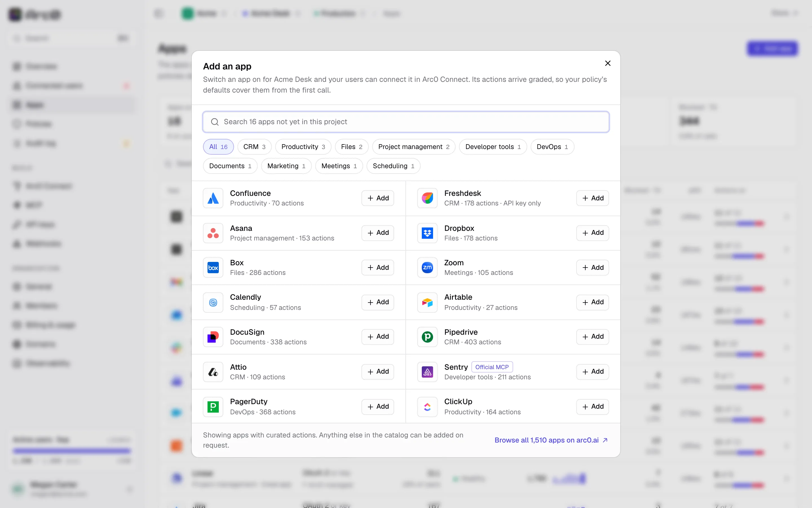Viewport: 812px width, 508px height.
Task: Click 'Files · 286 actions' under Box
Action: click(x=258, y=272)
